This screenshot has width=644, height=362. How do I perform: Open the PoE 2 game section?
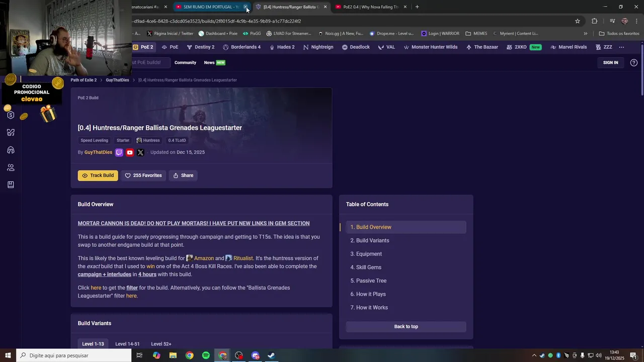pyautogui.click(x=143, y=47)
